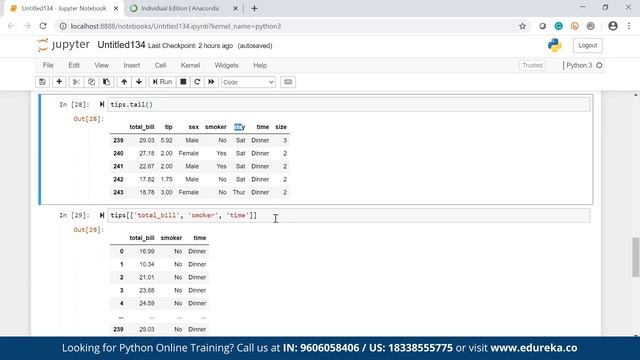This screenshot has height=360, width=640.
Task: Click the Thur cell in row 243
Action: (239, 192)
